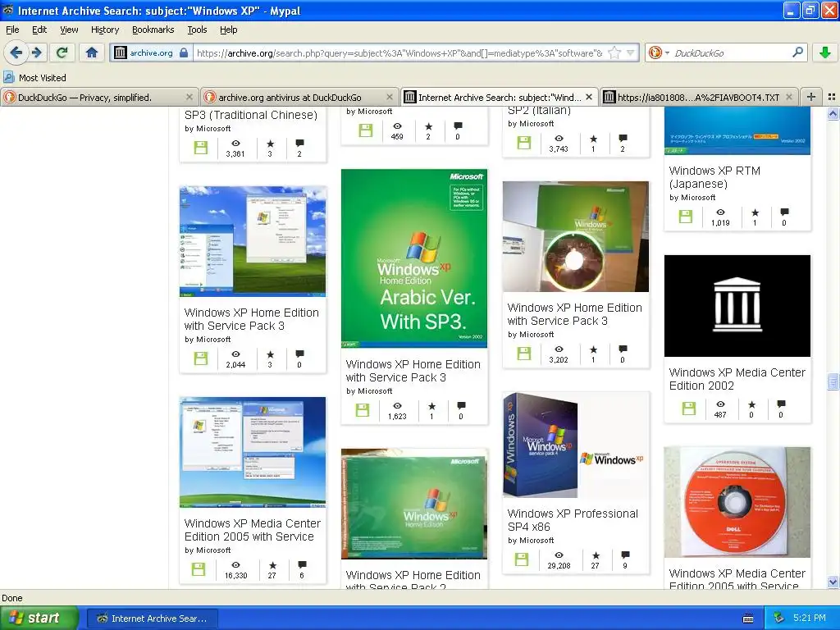Click the reviews bubble icon on SP4 x86 card
Screen dimensions: 840x630
click(624, 555)
